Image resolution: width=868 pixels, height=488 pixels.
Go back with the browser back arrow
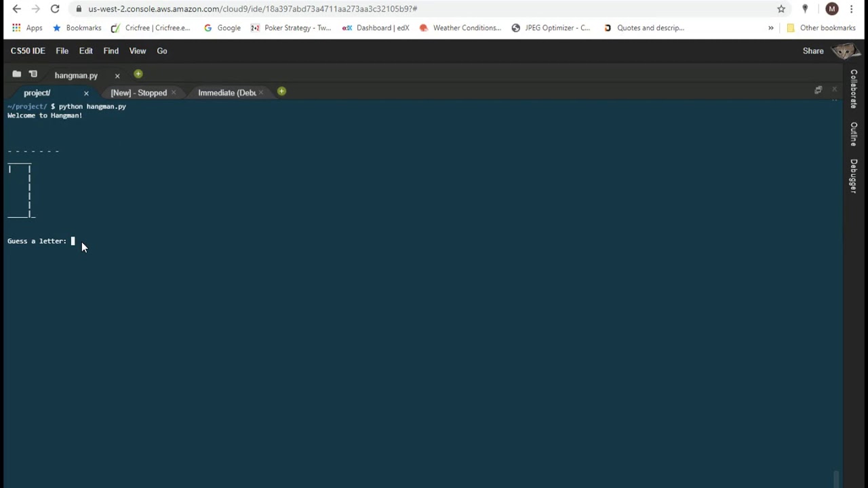coord(16,9)
